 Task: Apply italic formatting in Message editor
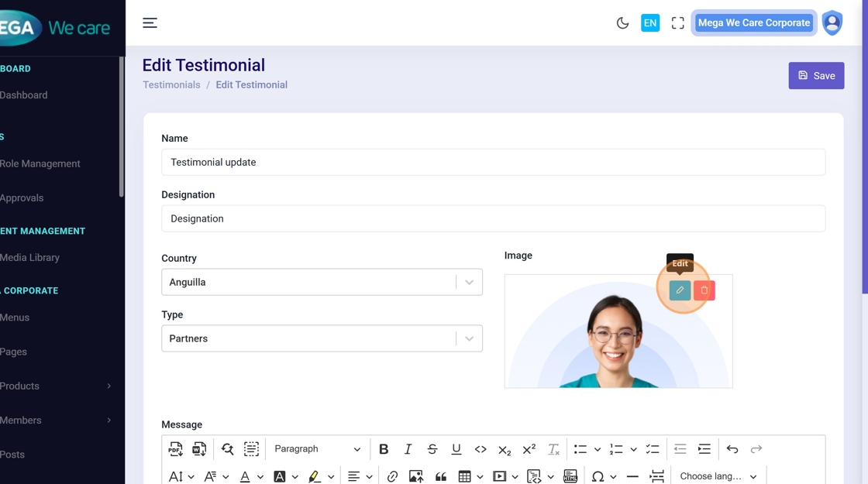coord(408,449)
